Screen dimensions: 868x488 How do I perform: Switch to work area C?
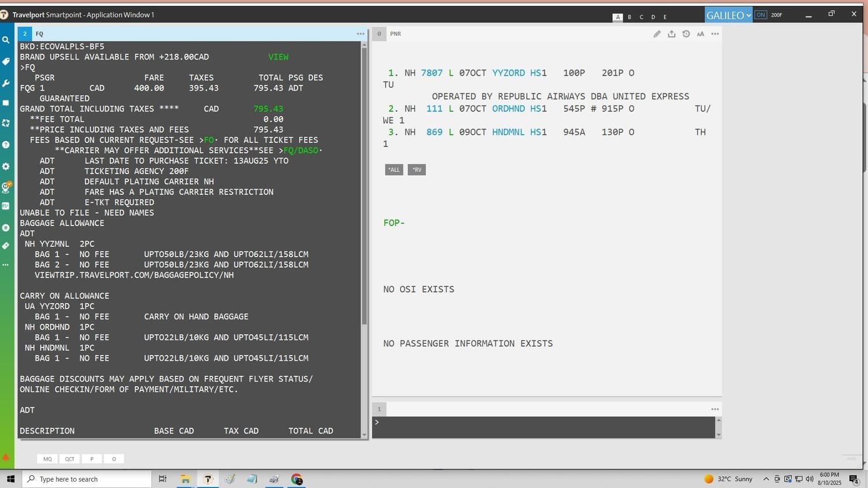pos(641,17)
